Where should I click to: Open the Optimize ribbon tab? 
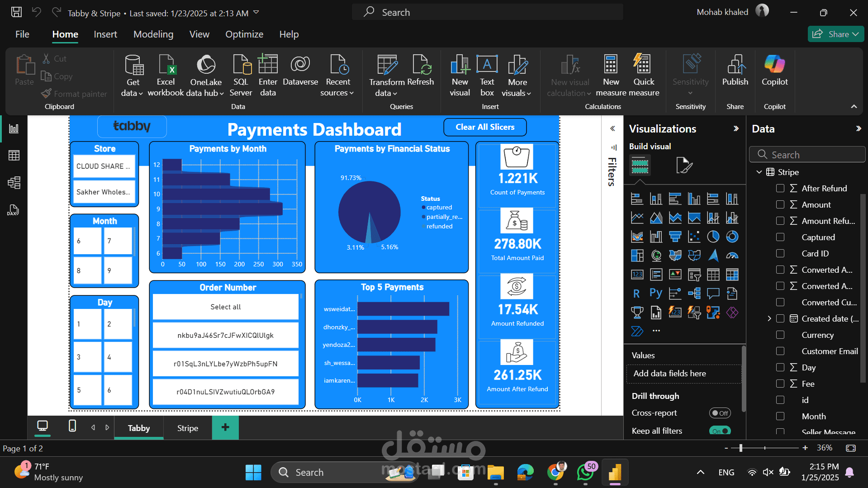[244, 34]
